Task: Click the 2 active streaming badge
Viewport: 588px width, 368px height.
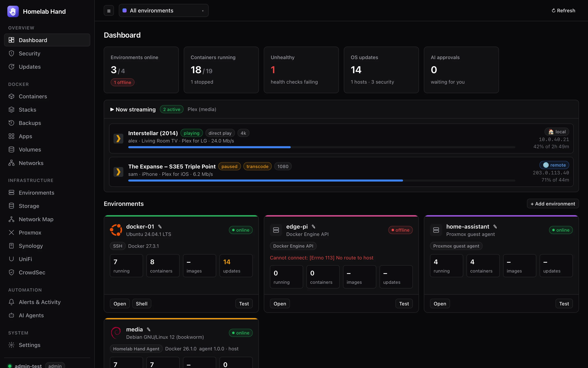Action: point(171,109)
